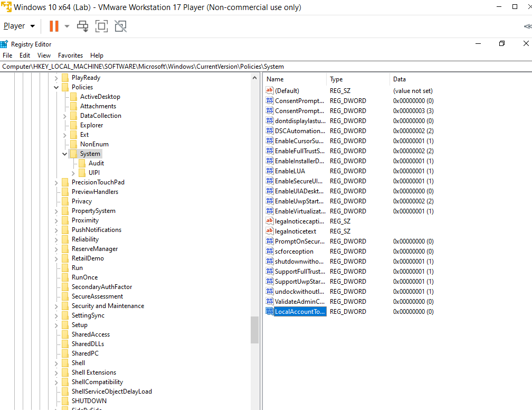This screenshot has height=410, width=532.
Task: Click the tree pane vertical scrollbar thumb
Action: click(255, 330)
